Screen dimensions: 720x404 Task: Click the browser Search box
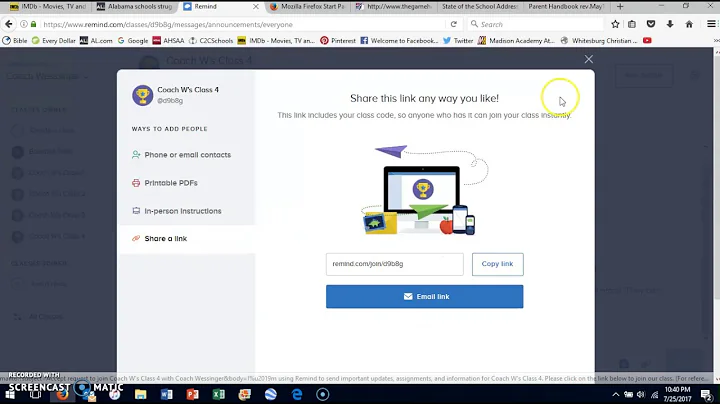535,24
